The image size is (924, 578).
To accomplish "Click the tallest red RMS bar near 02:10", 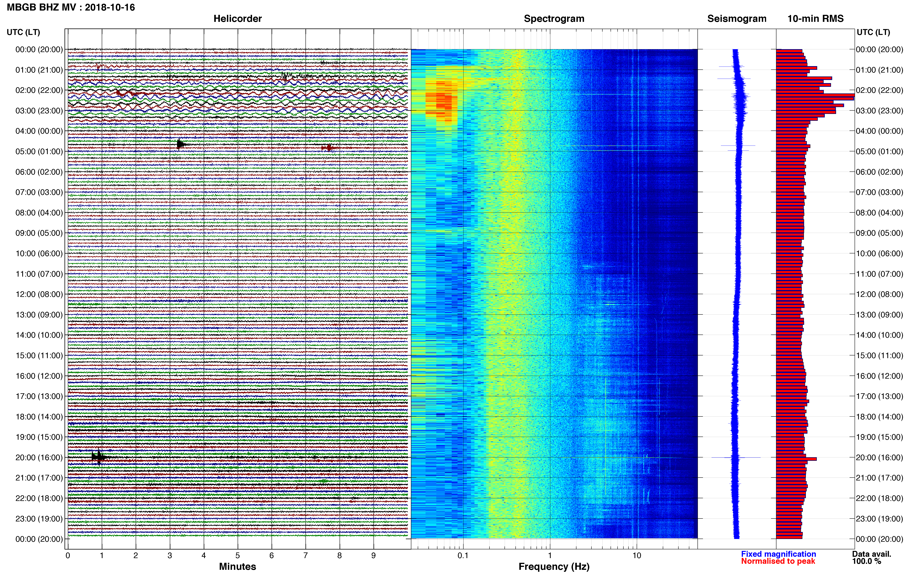I will [x=815, y=96].
